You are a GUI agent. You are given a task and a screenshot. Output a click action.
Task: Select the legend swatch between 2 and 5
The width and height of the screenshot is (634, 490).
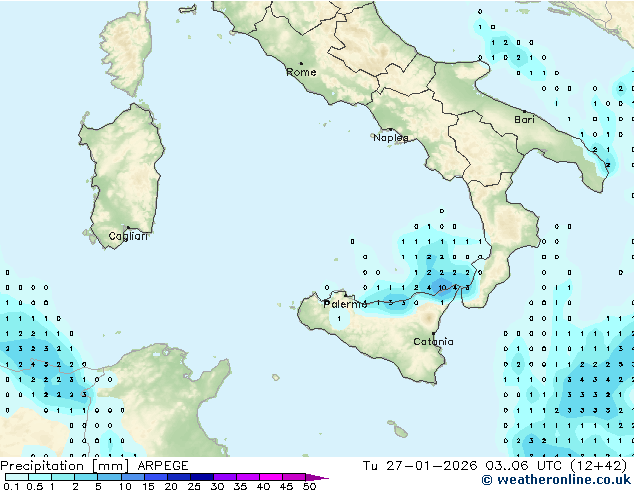click(x=86, y=477)
